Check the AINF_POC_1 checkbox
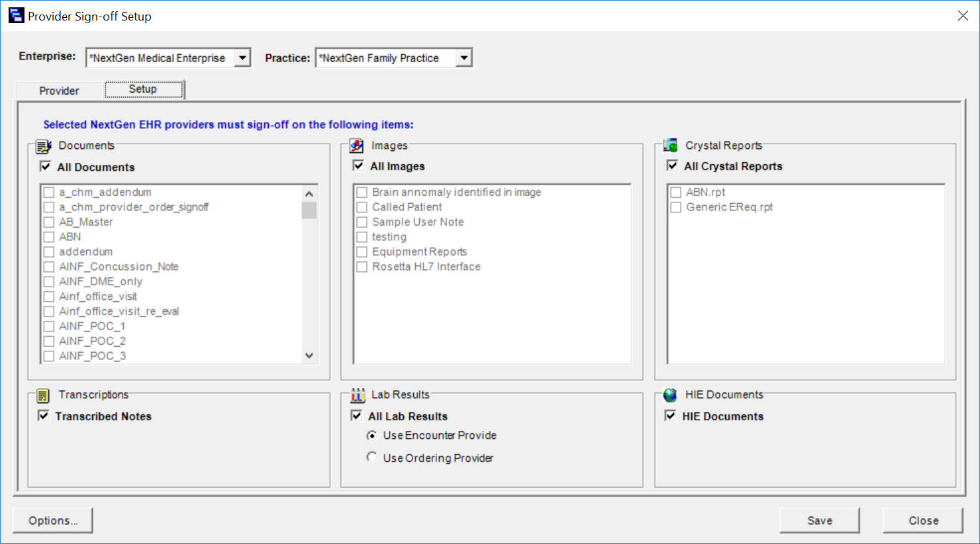 (49, 326)
